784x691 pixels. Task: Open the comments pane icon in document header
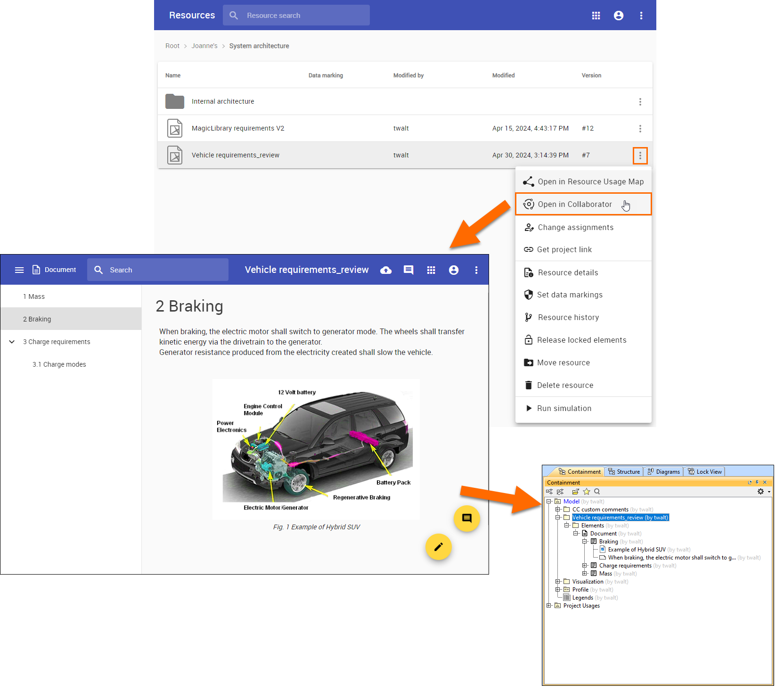[408, 270]
